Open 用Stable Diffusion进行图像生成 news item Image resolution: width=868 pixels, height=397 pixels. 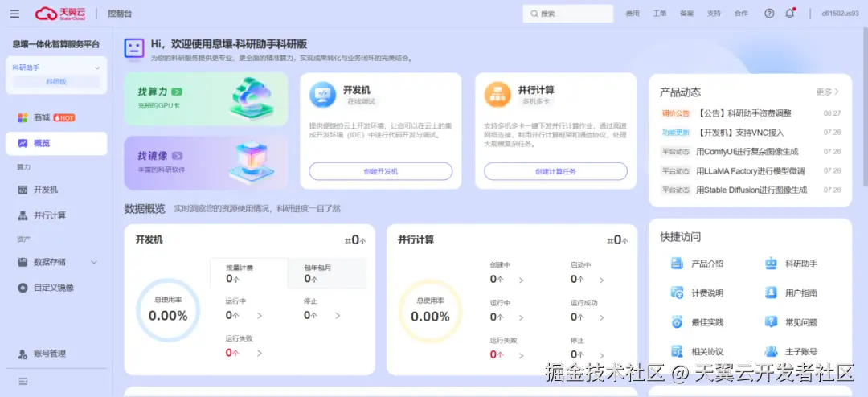[751, 190]
